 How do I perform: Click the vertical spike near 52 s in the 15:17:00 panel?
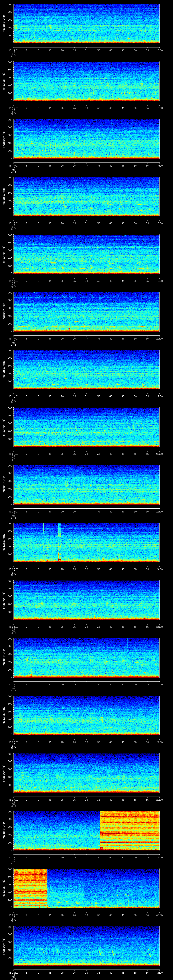click(140, 183)
